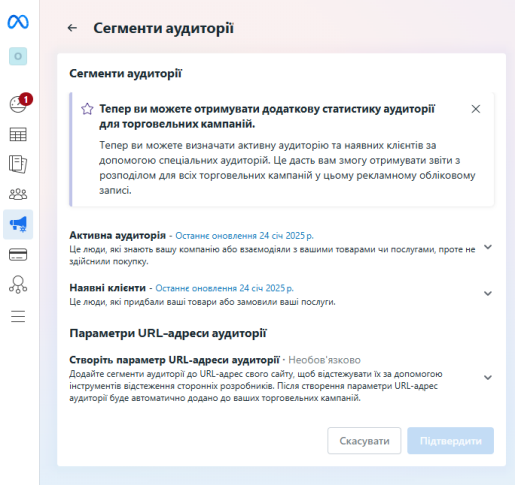The height and width of the screenshot is (485, 515).
Task: Click the Підтвердити button
Action: coord(450,441)
